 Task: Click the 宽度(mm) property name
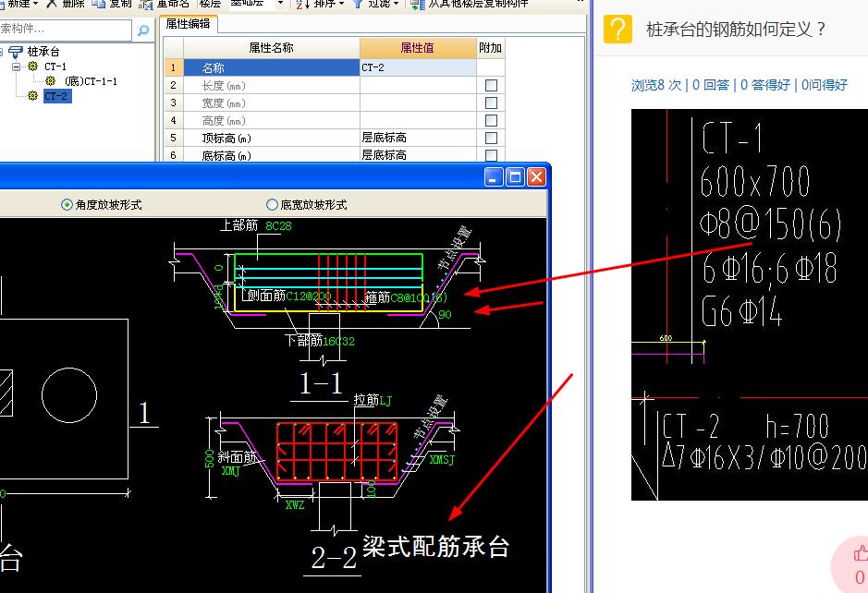tap(224, 103)
